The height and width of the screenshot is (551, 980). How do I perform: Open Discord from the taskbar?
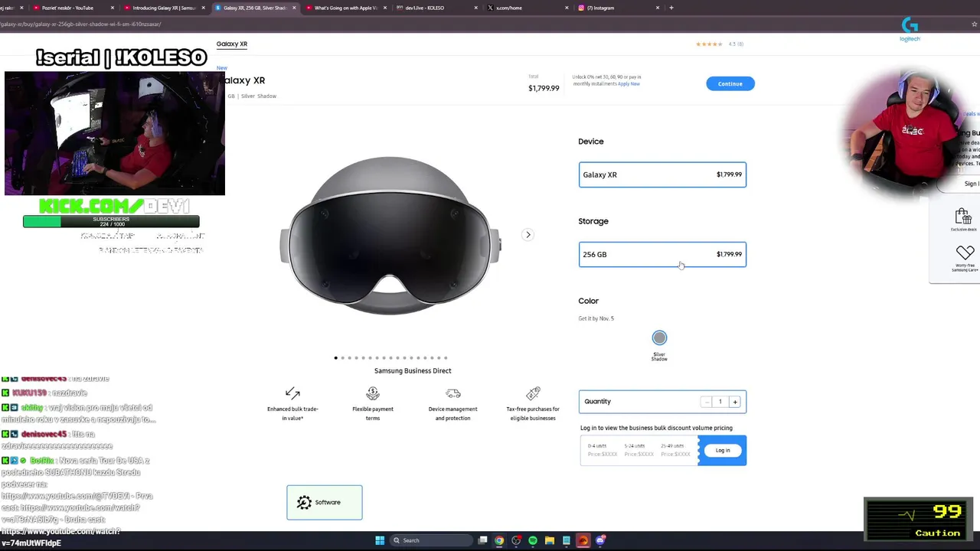[600, 540]
